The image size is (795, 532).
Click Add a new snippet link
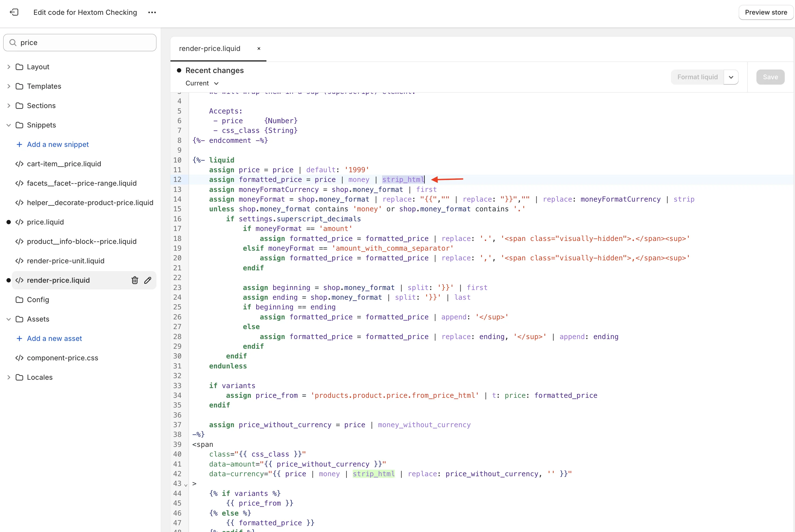pyautogui.click(x=58, y=144)
